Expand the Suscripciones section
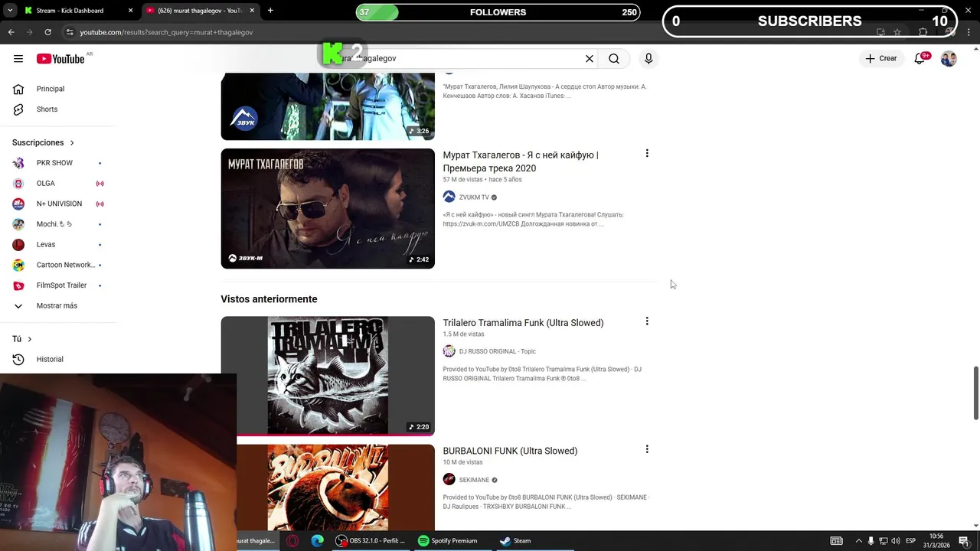The height and width of the screenshot is (551, 980). [x=43, y=142]
